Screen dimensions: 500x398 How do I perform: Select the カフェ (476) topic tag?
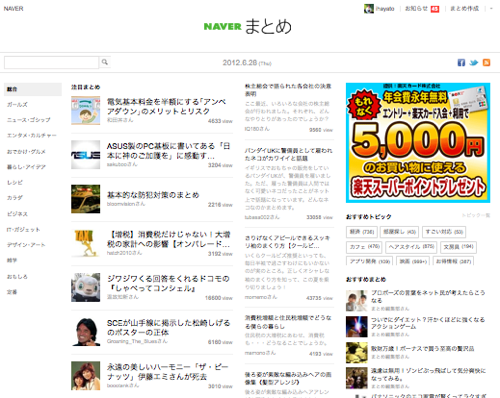pyautogui.click(x=364, y=247)
